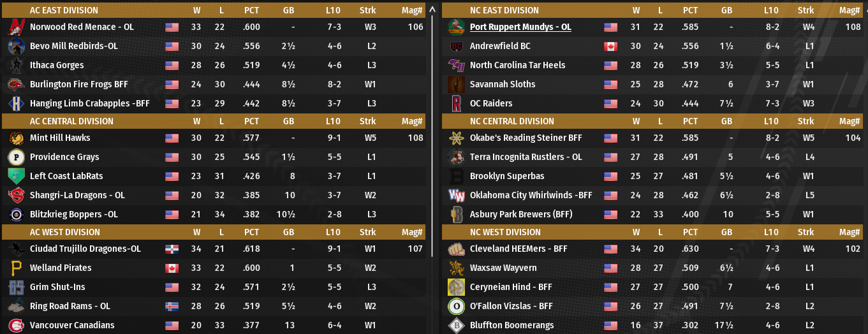Click Andrewfield BC's Canadian flag icon

(611, 47)
